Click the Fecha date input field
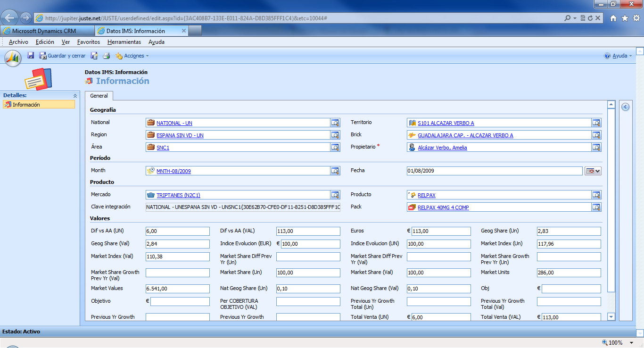The image size is (644, 348). click(495, 171)
